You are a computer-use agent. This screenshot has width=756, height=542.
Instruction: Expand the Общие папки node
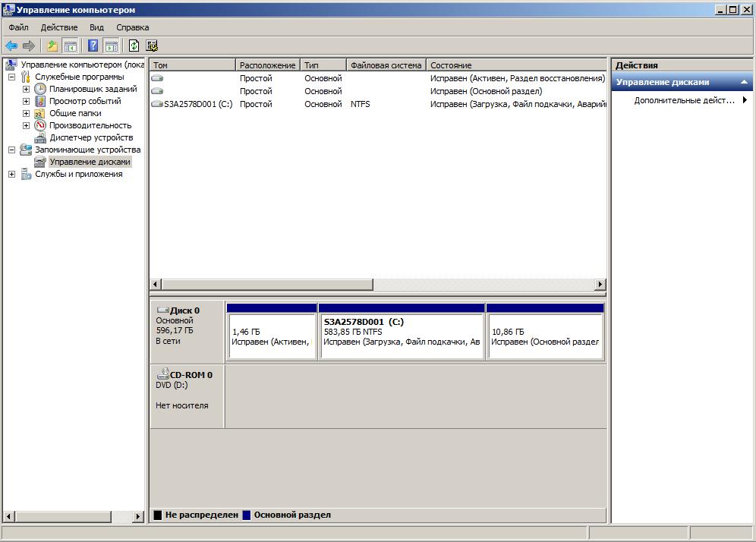pyautogui.click(x=26, y=113)
